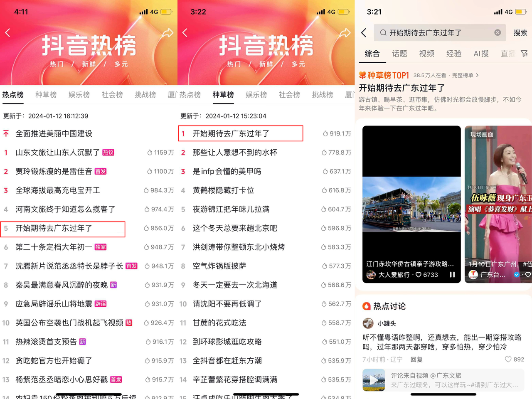Clear the search field text

(x=498, y=32)
